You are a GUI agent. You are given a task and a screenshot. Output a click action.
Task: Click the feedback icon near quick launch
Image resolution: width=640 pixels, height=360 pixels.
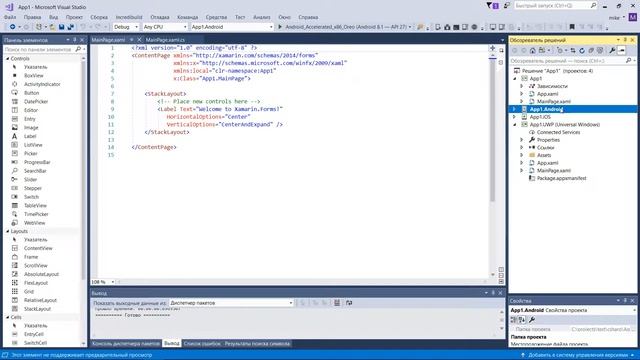tap(507, 5)
